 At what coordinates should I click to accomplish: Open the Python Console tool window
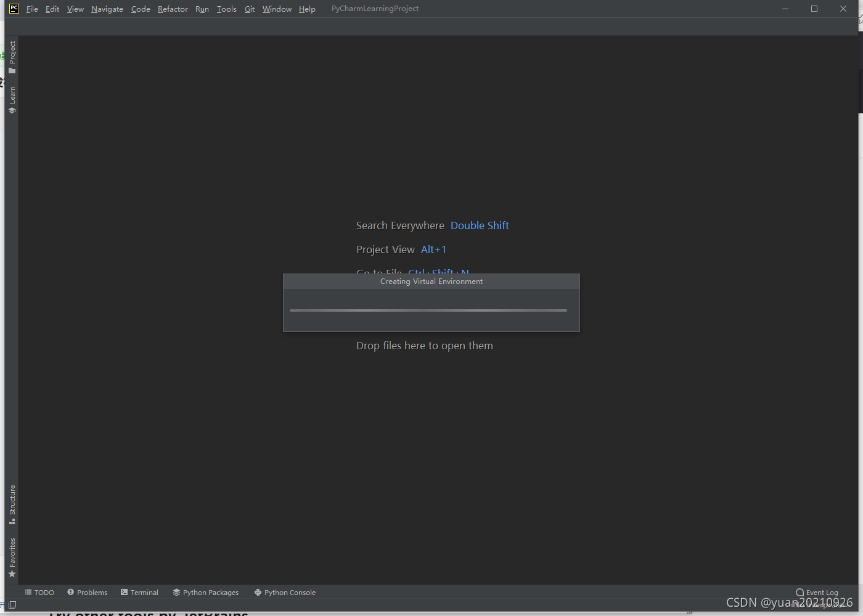285,592
